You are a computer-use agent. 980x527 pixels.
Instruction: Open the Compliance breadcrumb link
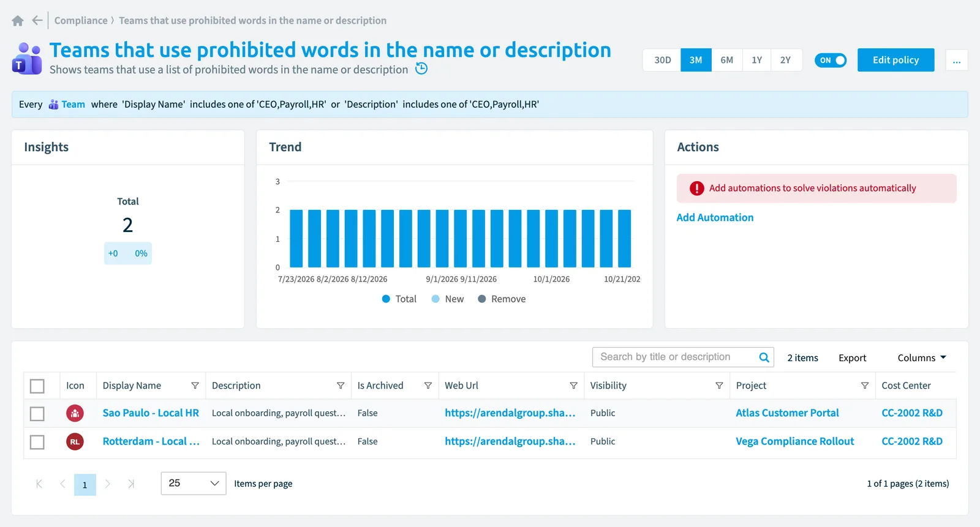(x=81, y=20)
